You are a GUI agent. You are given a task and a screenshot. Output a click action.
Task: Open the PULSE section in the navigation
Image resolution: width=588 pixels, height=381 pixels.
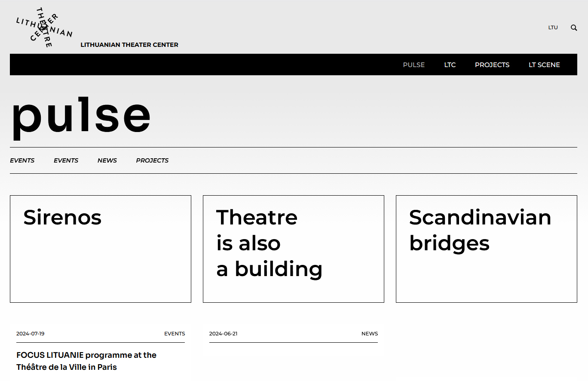(x=413, y=65)
